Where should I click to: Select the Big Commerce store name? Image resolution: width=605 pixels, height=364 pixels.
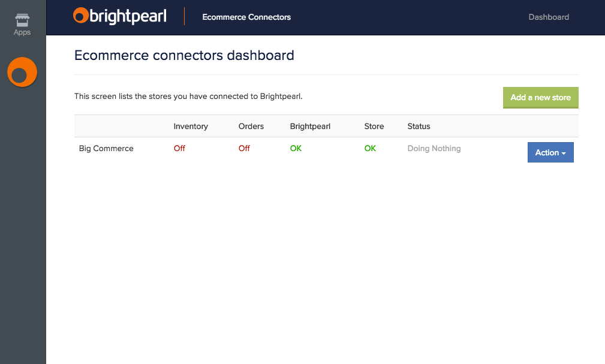tap(106, 148)
